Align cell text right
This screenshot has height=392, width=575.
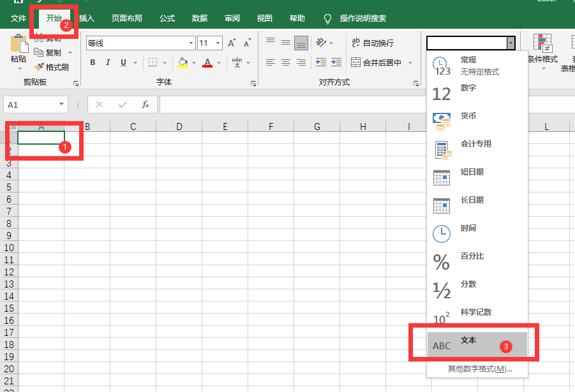[x=301, y=62]
